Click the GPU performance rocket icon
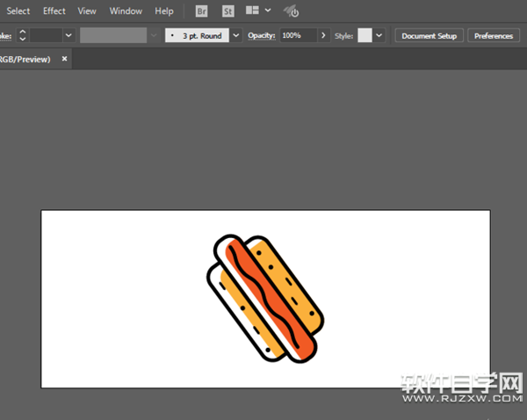This screenshot has height=420, width=527. point(292,11)
